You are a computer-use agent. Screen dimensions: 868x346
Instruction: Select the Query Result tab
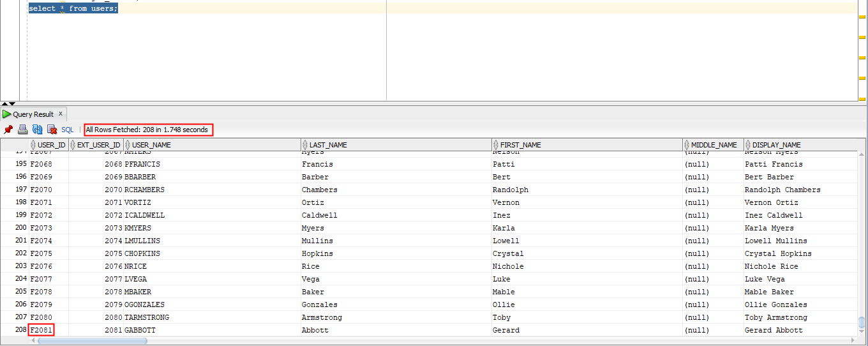pos(34,114)
